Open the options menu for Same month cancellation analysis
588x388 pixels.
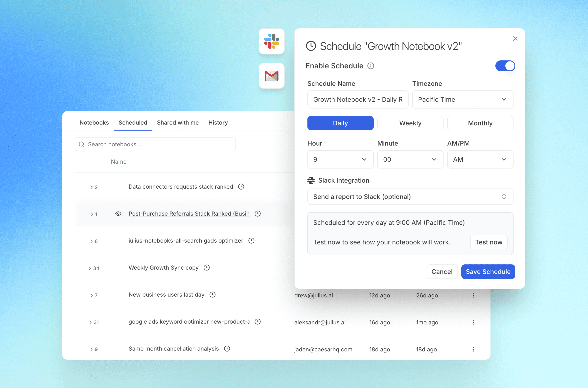coord(474,349)
